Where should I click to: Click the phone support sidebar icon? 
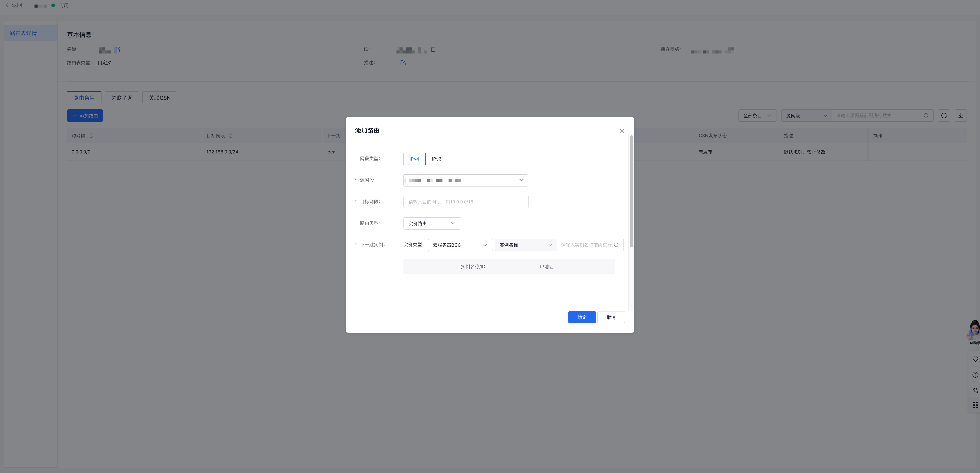(x=975, y=390)
